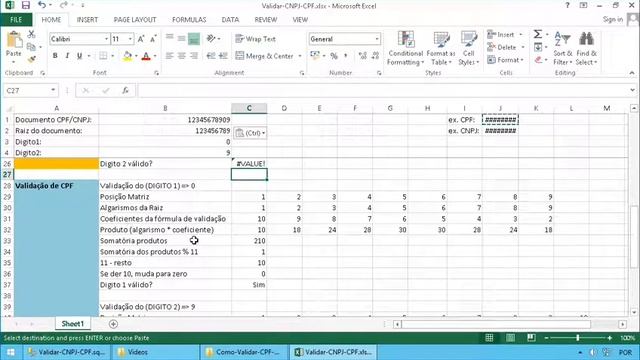Select Middle Align
This screenshot has width=640, height=360.
pyautogui.click(x=182, y=38)
